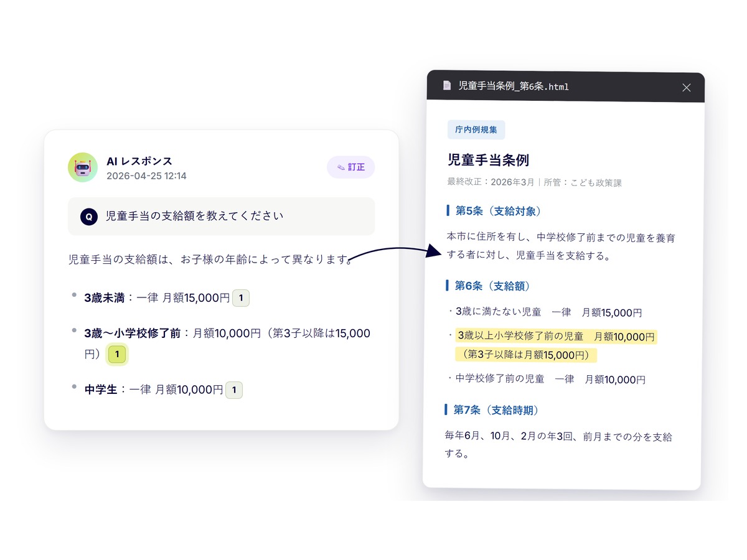Click the 訂正 correction button
Viewport: 747px width, 560px height.
coord(350,167)
